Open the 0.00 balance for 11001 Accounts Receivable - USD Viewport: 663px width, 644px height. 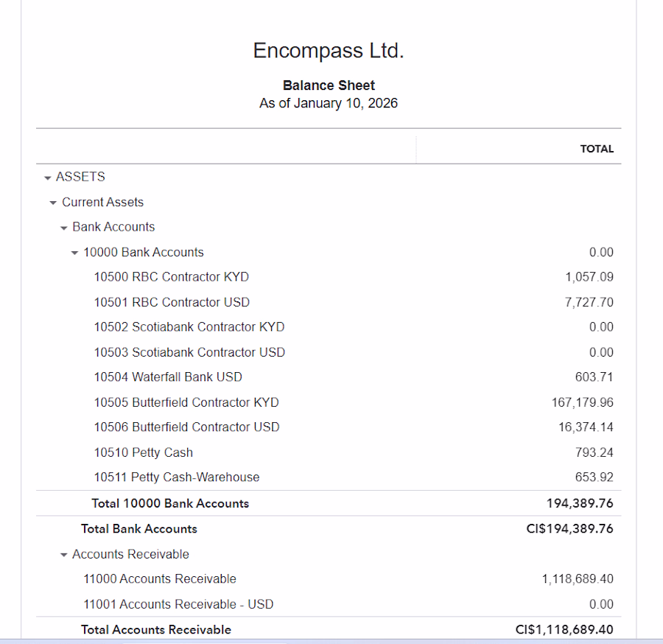coord(601,604)
